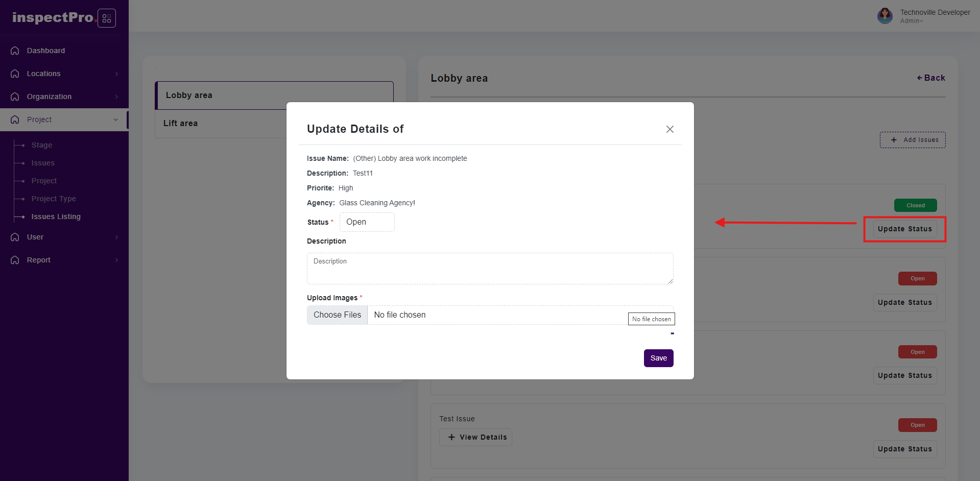
Task: Select the Stage submenu item
Action: 41,145
